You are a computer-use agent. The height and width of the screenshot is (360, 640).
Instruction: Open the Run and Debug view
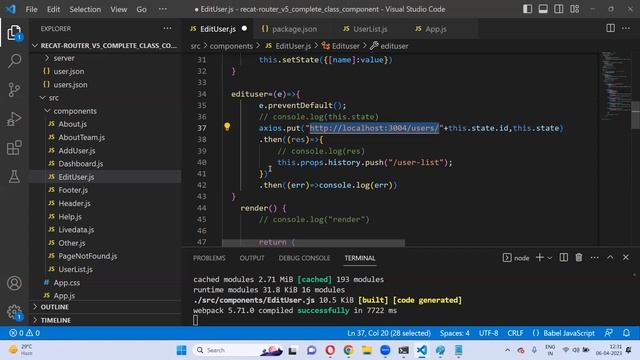click(x=14, y=119)
